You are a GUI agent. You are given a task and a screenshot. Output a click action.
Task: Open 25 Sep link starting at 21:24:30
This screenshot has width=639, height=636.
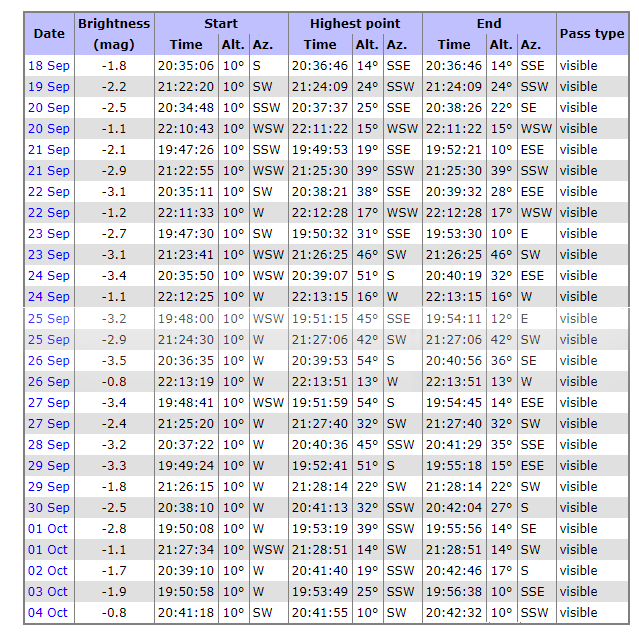click(48, 340)
